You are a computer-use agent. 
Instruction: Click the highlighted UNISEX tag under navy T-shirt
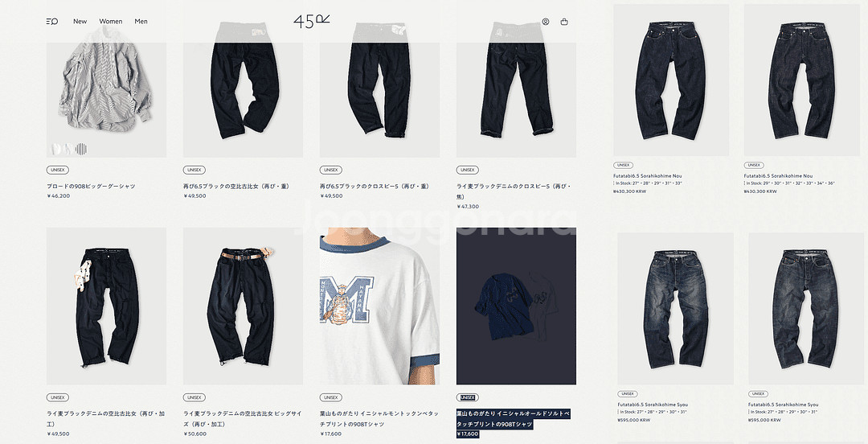point(468,397)
